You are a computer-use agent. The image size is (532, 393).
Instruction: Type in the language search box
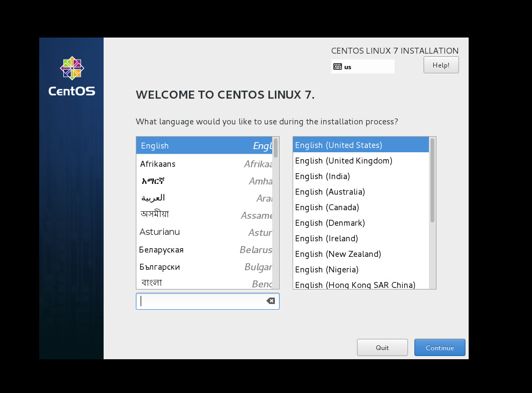click(x=201, y=301)
